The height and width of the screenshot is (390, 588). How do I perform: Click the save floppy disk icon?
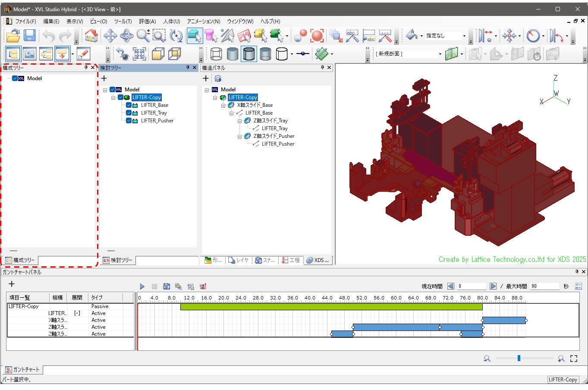click(x=29, y=36)
